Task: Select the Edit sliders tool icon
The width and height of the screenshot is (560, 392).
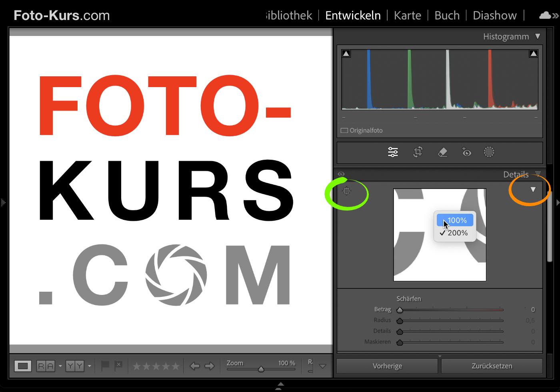Action: click(393, 152)
